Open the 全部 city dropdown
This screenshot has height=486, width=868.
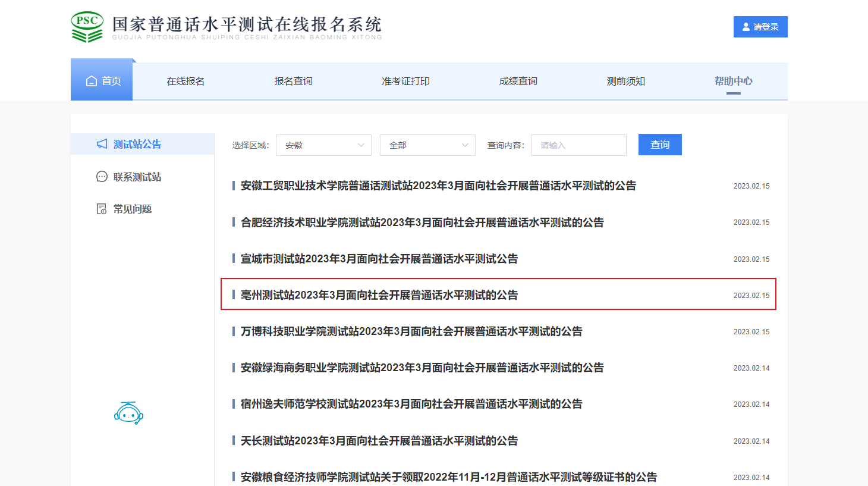coord(427,145)
